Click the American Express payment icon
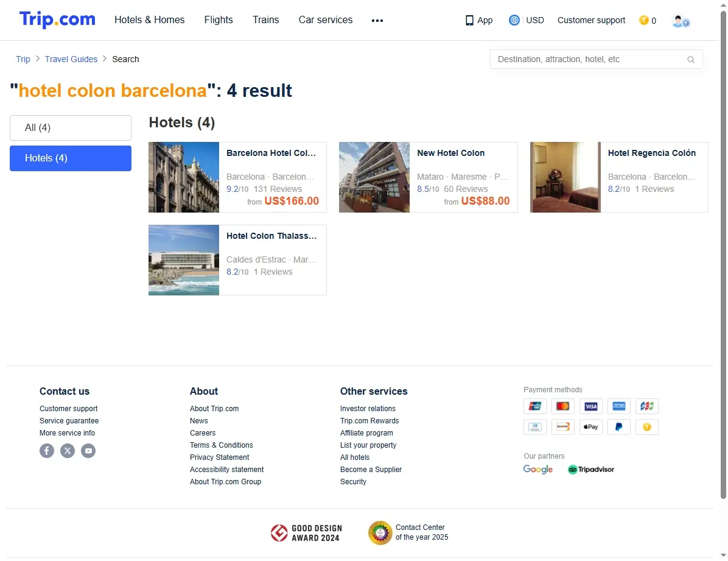Image resolution: width=728 pixels, height=561 pixels. (619, 406)
